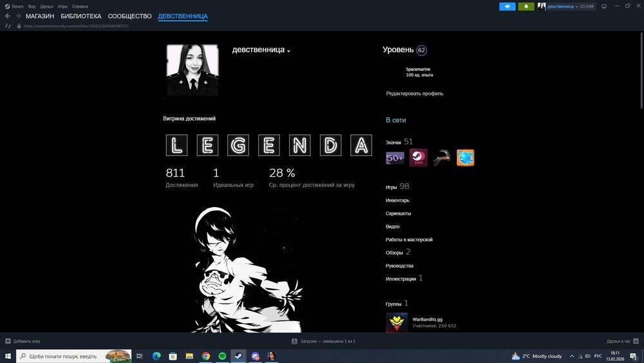The height and width of the screenshot is (363, 644).
Task: Go to БИБЛИОТЕКА tab
Action: [81, 16]
